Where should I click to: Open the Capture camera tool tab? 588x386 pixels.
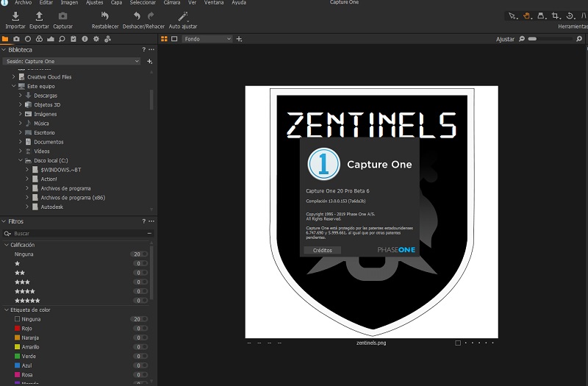16,38
